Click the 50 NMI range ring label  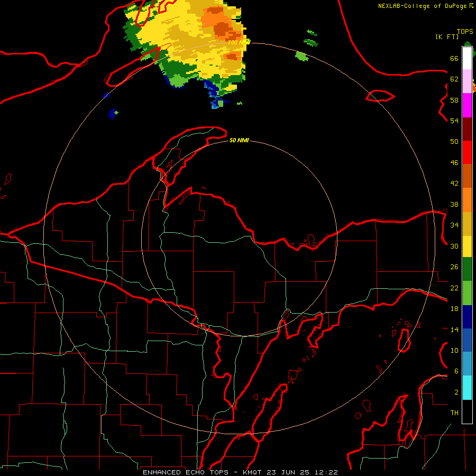[x=239, y=140]
